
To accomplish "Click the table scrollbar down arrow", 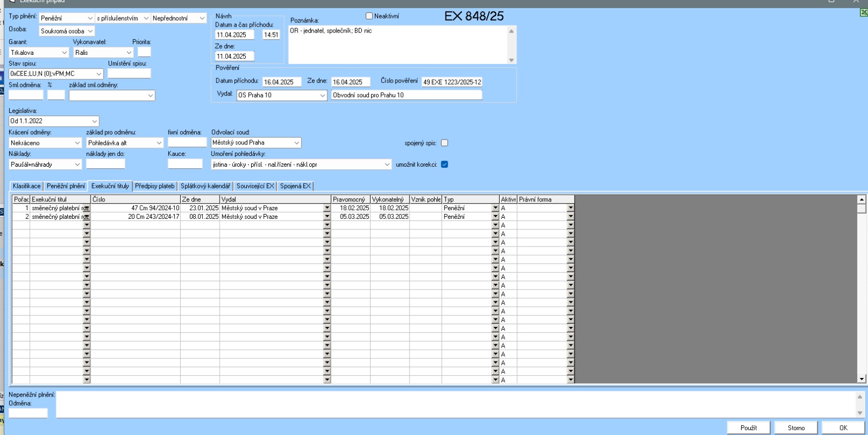I will tap(861, 379).
